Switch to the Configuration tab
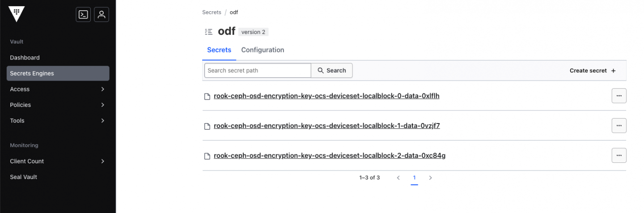Screen dimensions: 644x213 [263, 50]
